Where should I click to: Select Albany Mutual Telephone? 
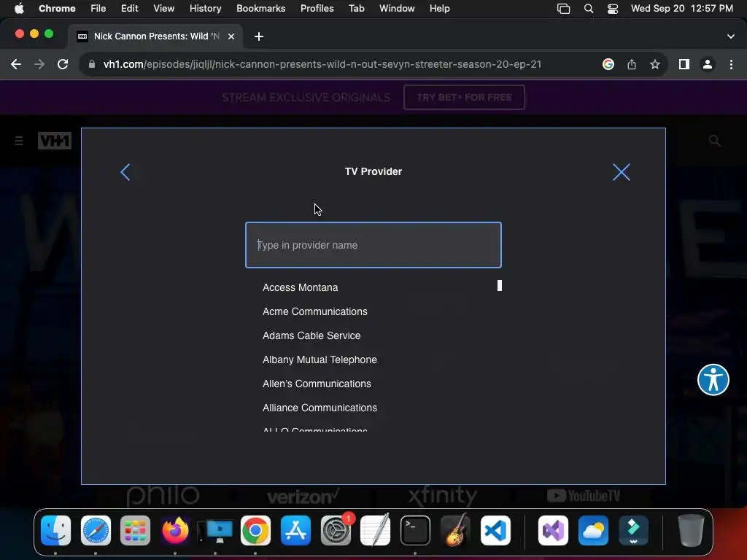click(x=320, y=359)
